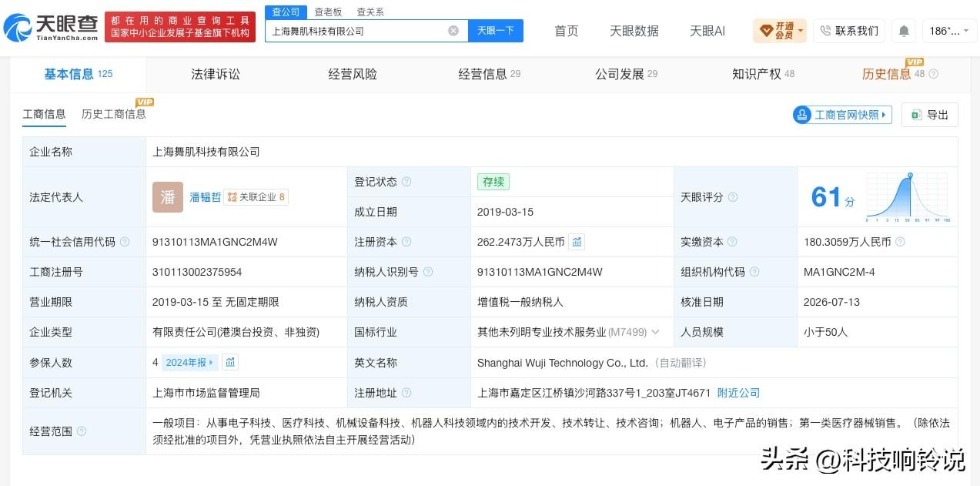Click the help icon next to 经营范围
This screenshot has width=980, height=486.
click(82, 431)
